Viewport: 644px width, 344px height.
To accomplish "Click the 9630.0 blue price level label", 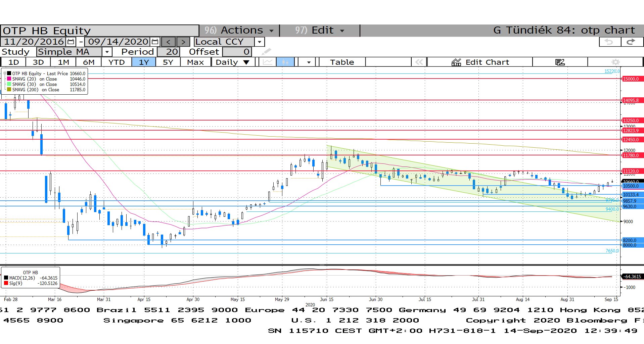I will tap(632, 206).
